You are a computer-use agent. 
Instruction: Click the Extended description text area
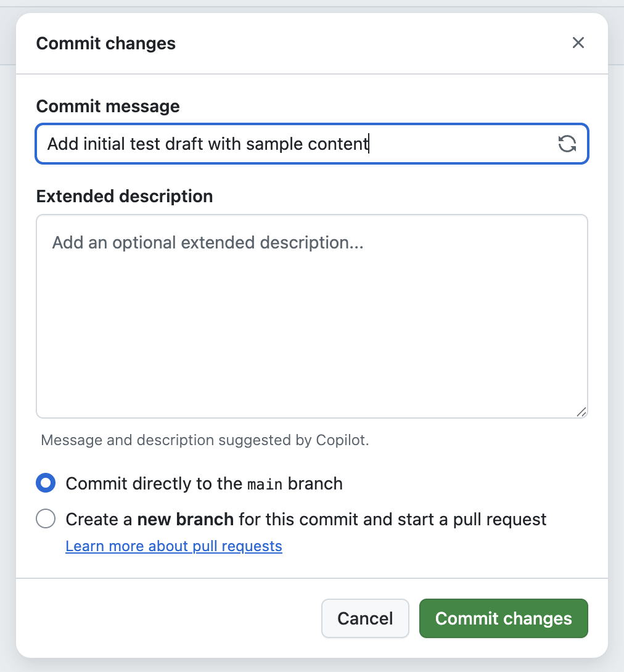point(311,316)
